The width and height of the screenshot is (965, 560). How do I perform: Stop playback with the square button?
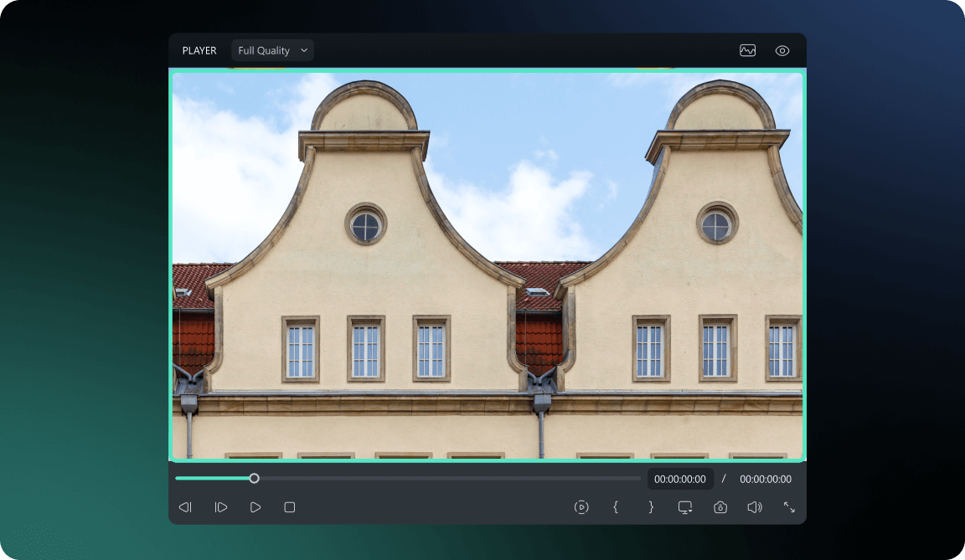click(x=289, y=507)
